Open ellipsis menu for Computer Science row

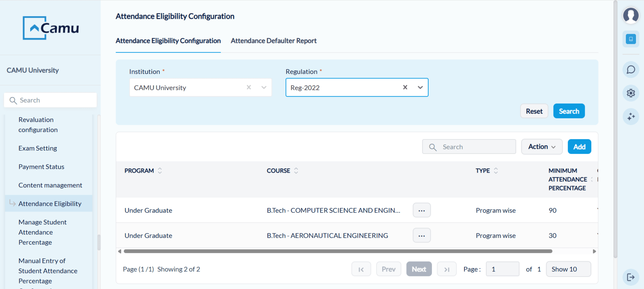pos(422,210)
